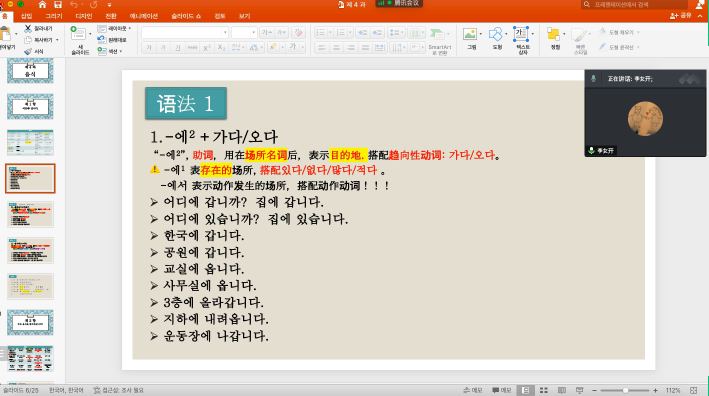
Task: Save the presentation with floppy disk icon
Action: pyautogui.click(x=57, y=5)
